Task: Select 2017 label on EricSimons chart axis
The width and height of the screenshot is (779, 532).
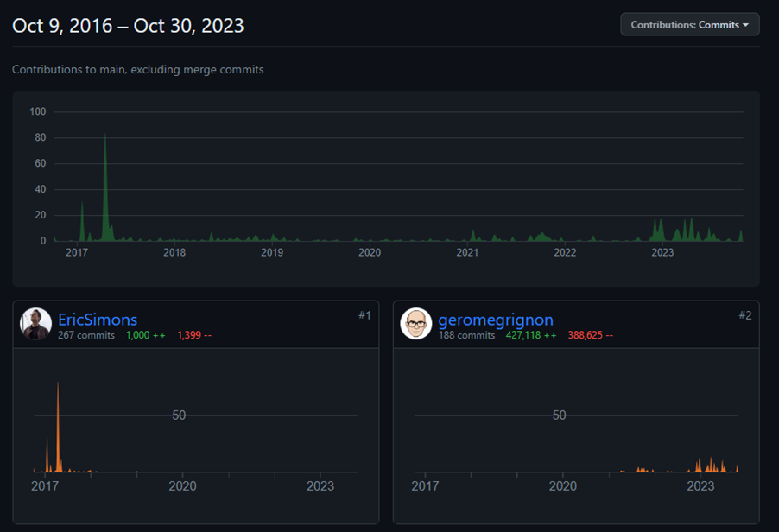Action: (45, 486)
